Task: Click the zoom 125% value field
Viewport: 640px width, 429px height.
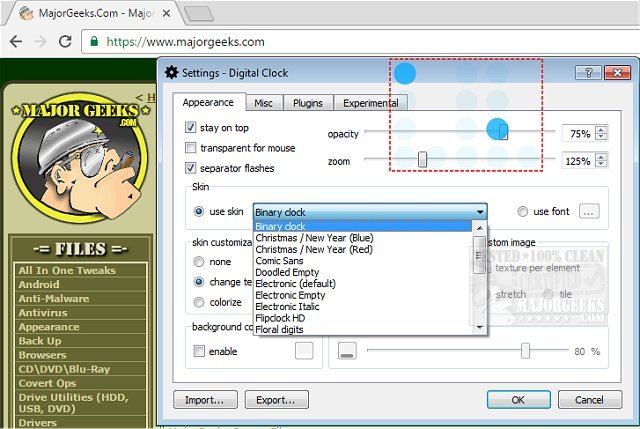Action: click(579, 161)
